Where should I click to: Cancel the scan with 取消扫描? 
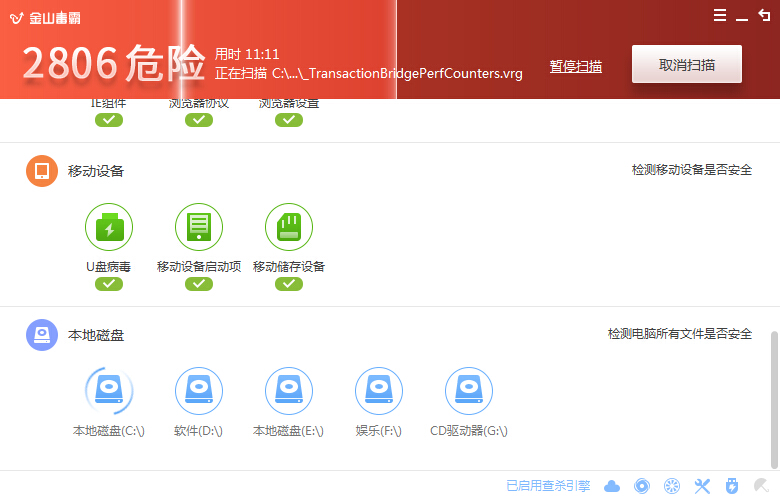tap(686, 65)
